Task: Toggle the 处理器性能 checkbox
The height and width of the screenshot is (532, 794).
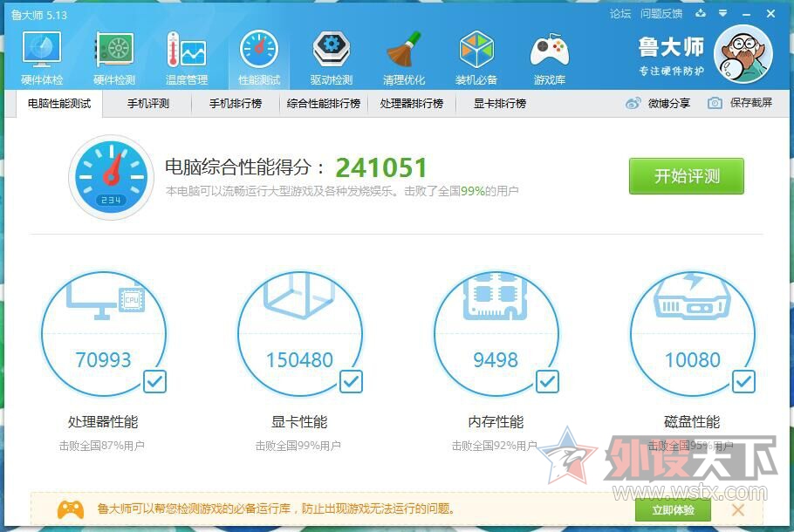Action: (x=154, y=381)
